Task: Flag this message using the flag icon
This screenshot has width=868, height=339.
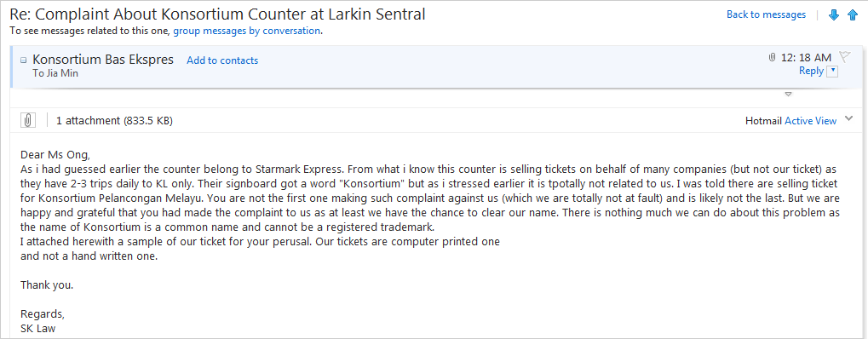Action: point(845,56)
